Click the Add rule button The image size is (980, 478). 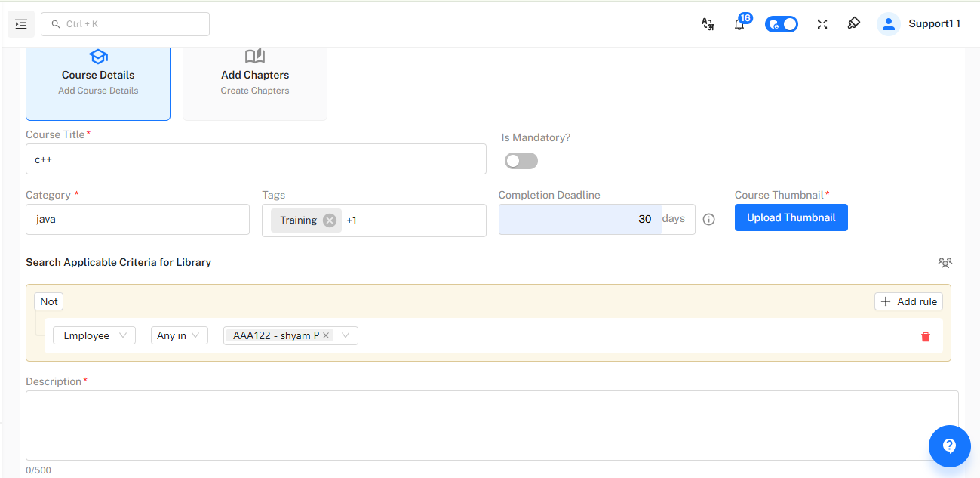(x=908, y=301)
